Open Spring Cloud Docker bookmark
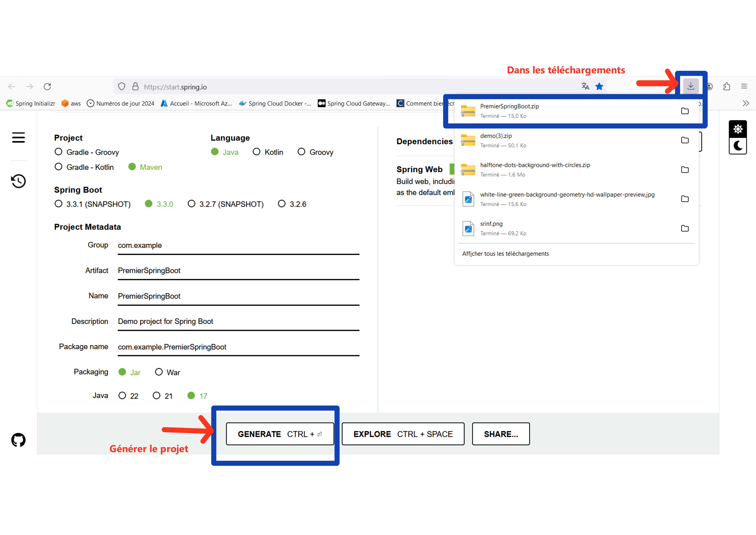756x535 pixels. coord(275,104)
